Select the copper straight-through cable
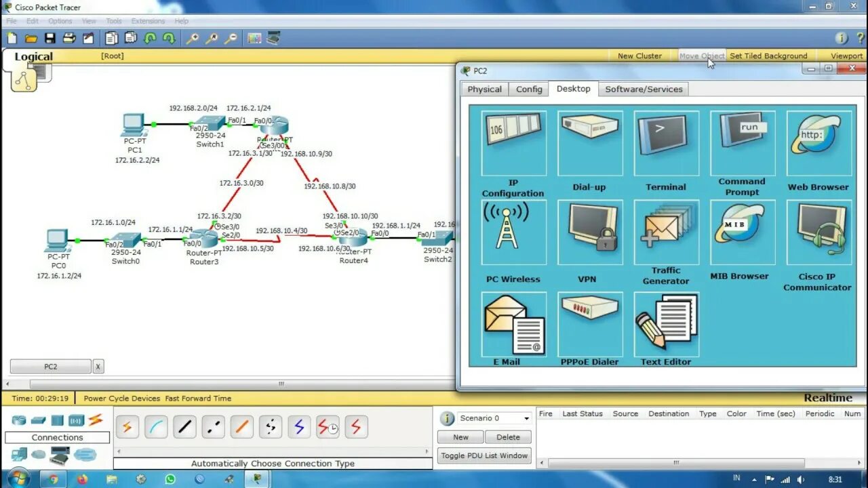 click(x=184, y=427)
